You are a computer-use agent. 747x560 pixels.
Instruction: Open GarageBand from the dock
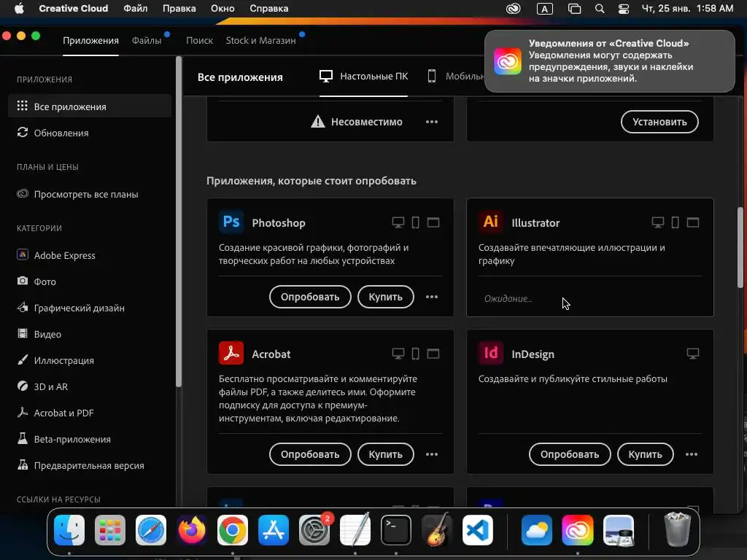pyautogui.click(x=437, y=530)
